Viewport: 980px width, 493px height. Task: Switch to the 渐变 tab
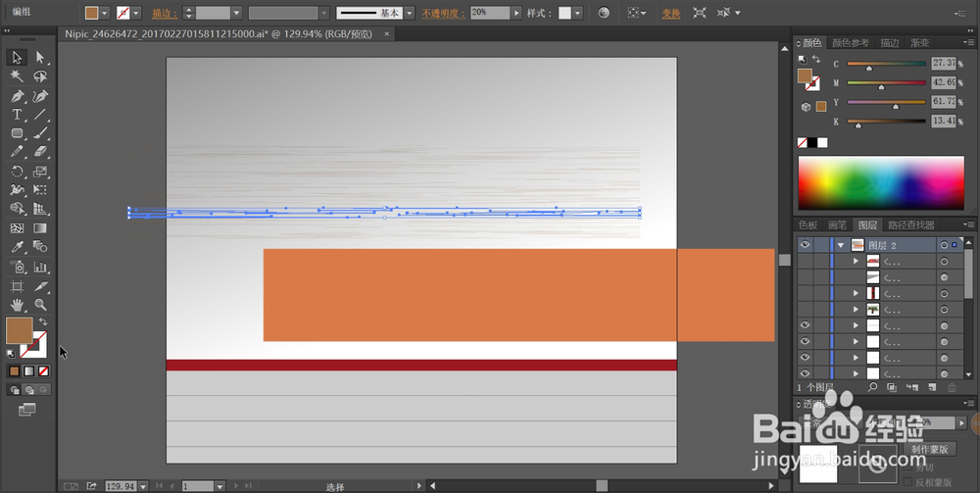click(x=919, y=42)
